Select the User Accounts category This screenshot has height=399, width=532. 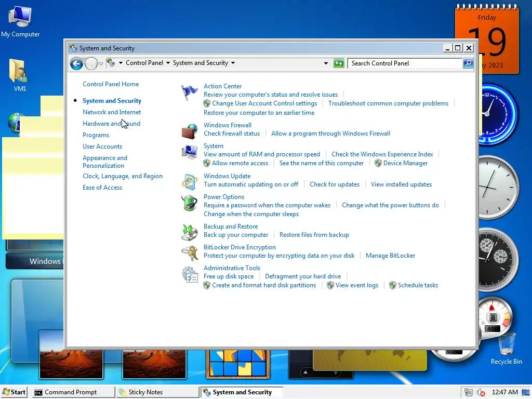102,147
